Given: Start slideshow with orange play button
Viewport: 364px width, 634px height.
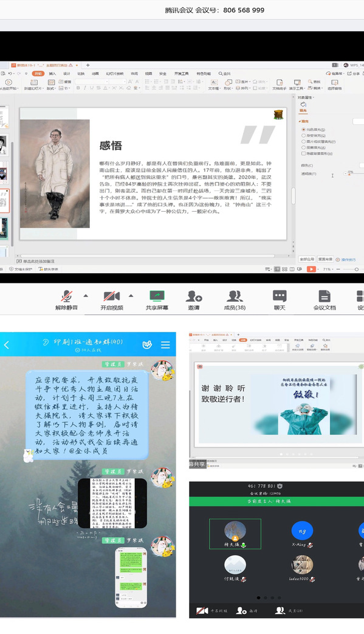Looking at the screenshot, I should click(311, 269).
